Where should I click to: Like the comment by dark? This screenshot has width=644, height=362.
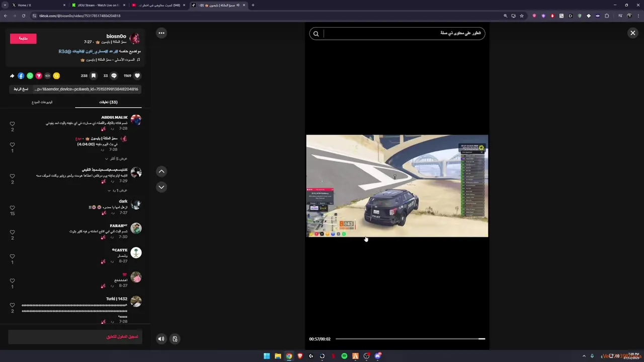[x=12, y=208]
